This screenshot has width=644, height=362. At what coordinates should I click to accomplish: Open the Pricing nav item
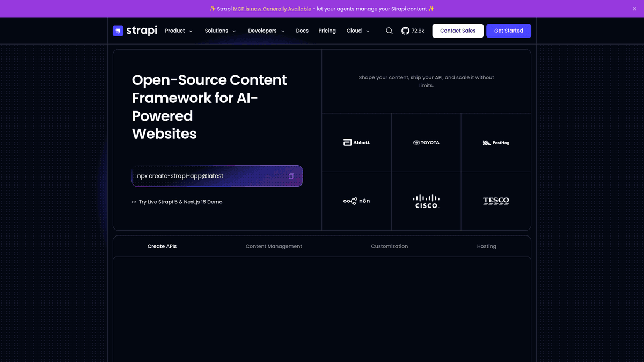coord(327,31)
